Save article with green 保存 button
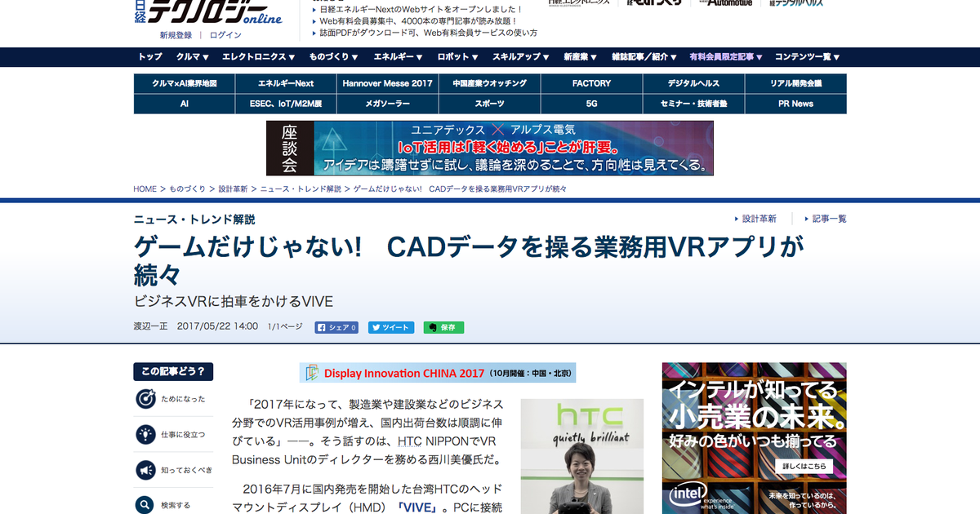 pos(443,327)
